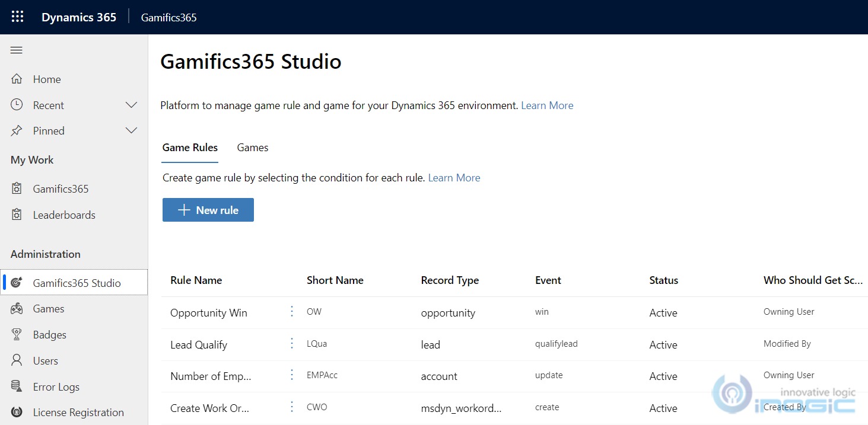Click the New rule button
The width and height of the screenshot is (868, 425).
[x=208, y=210]
